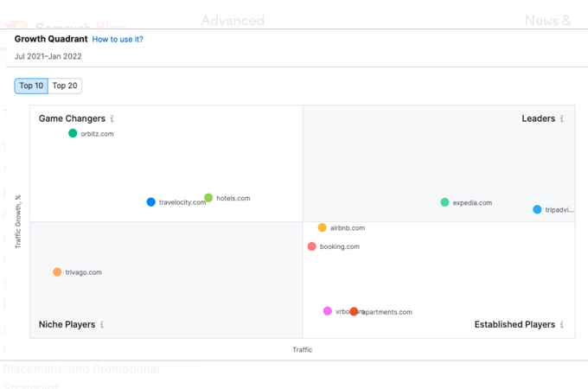
Task: Click the 'Traffic Growth, %' axis label
Action: [x=18, y=221]
